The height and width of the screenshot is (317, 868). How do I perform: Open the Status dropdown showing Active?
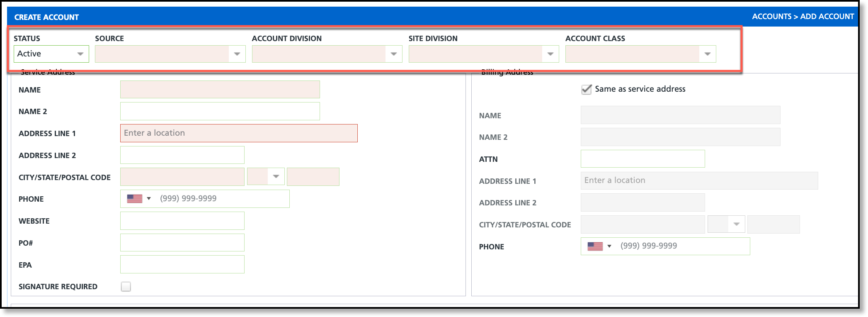click(51, 54)
